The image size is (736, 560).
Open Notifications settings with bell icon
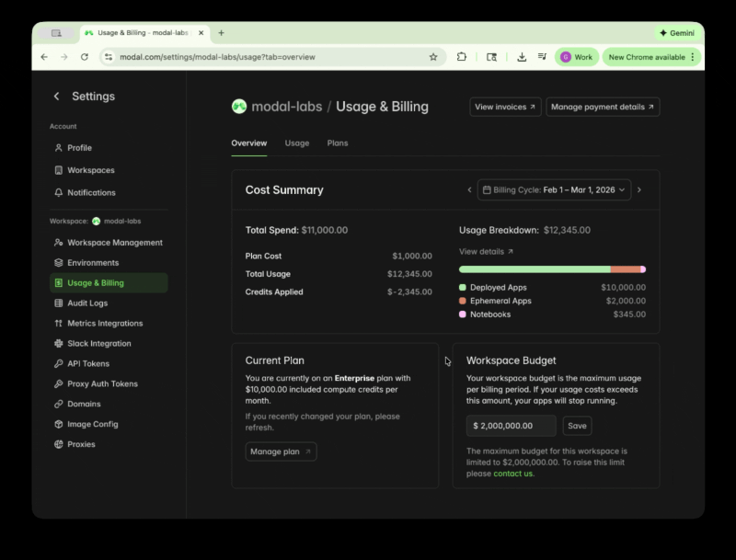click(x=90, y=193)
